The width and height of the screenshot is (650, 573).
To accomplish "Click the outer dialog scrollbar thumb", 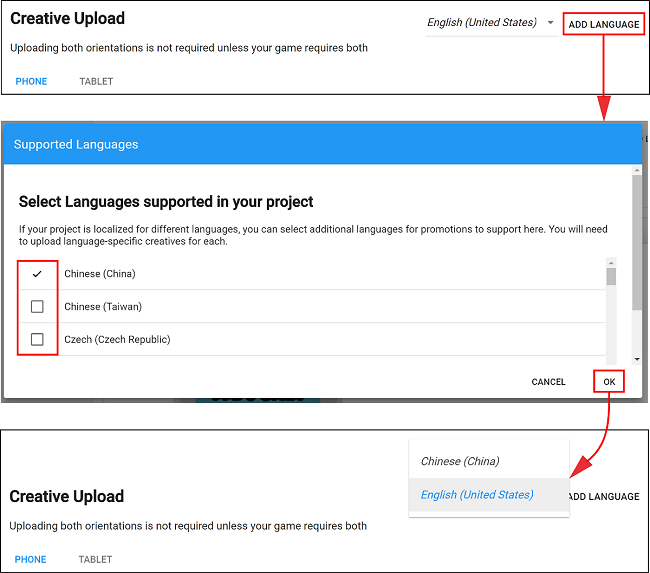I will tap(637, 243).
